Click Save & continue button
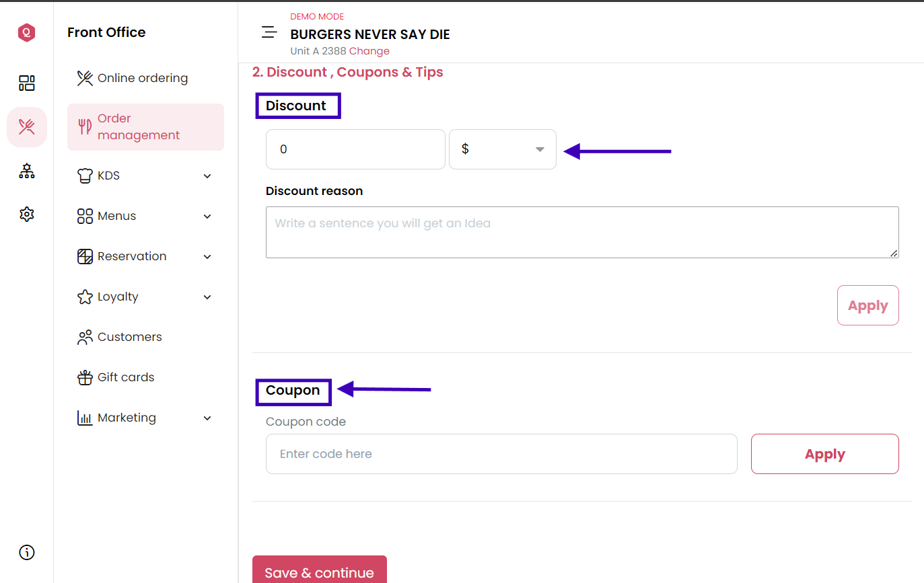Viewport: 924px width, 583px height. click(x=320, y=570)
